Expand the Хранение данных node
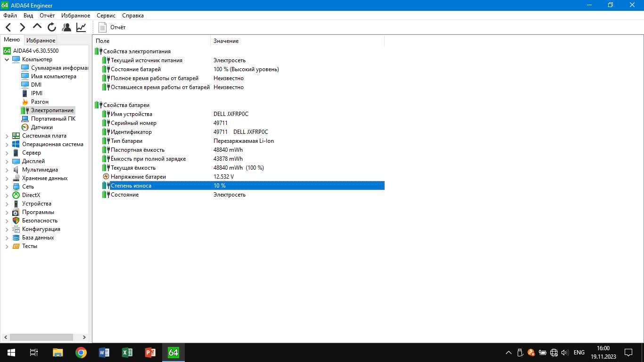Screen dimensions: 644x362 tap(7, 178)
